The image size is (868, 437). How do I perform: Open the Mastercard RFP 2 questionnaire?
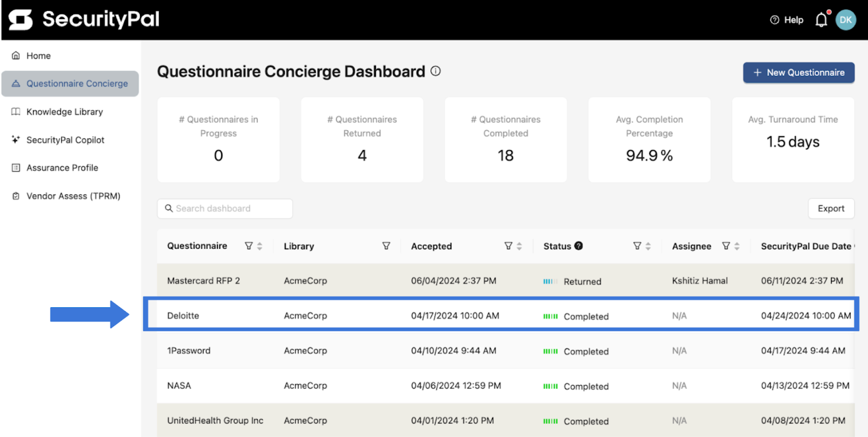[x=203, y=281]
